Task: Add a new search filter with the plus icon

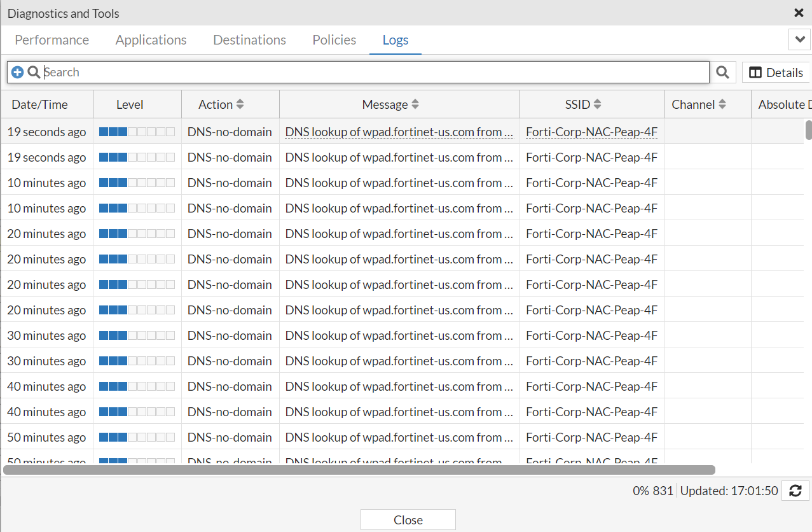Action: click(17, 72)
